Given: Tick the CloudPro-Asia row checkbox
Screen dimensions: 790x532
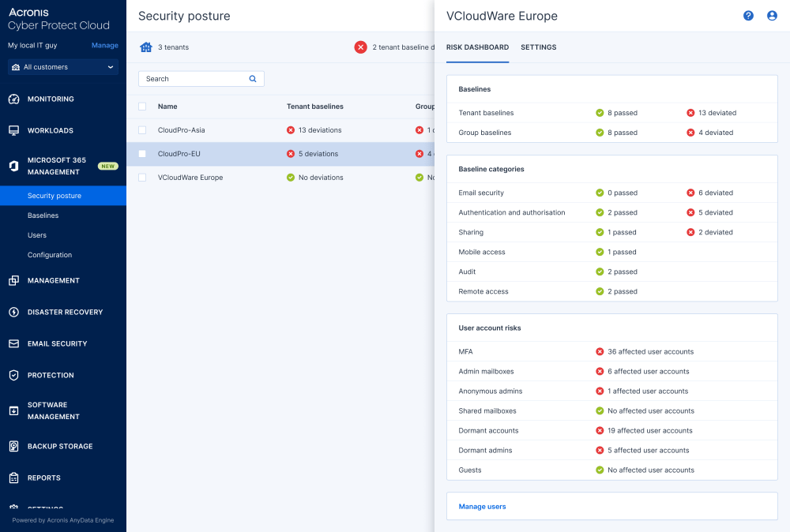Looking at the screenshot, I should pos(142,130).
